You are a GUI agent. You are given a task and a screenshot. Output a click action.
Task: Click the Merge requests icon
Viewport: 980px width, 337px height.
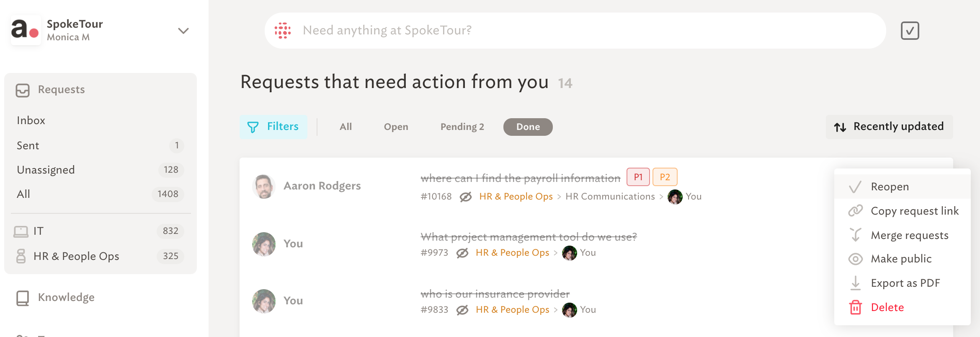coord(855,235)
